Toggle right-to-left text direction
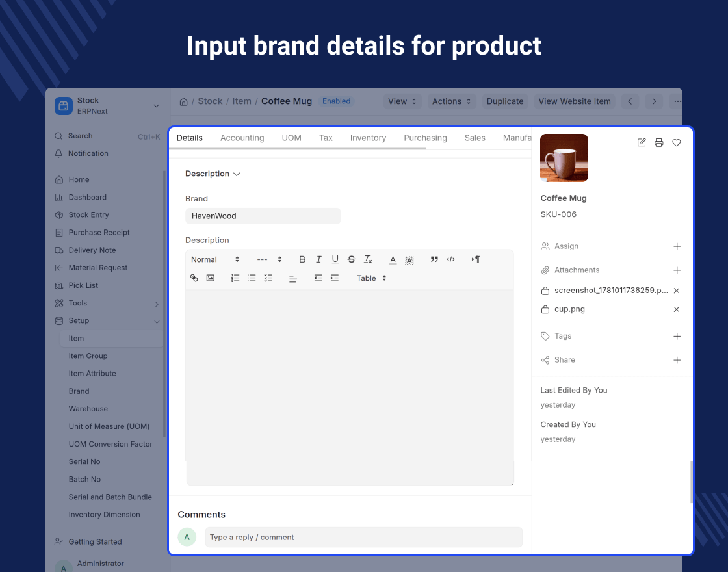The image size is (728, 572). click(475, 259)
